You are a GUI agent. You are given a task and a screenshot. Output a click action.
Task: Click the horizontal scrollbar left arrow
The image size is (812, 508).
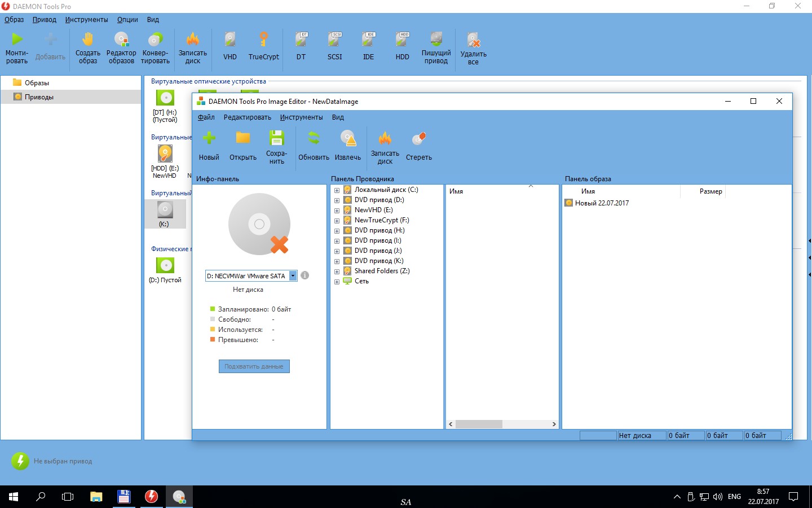451,424
